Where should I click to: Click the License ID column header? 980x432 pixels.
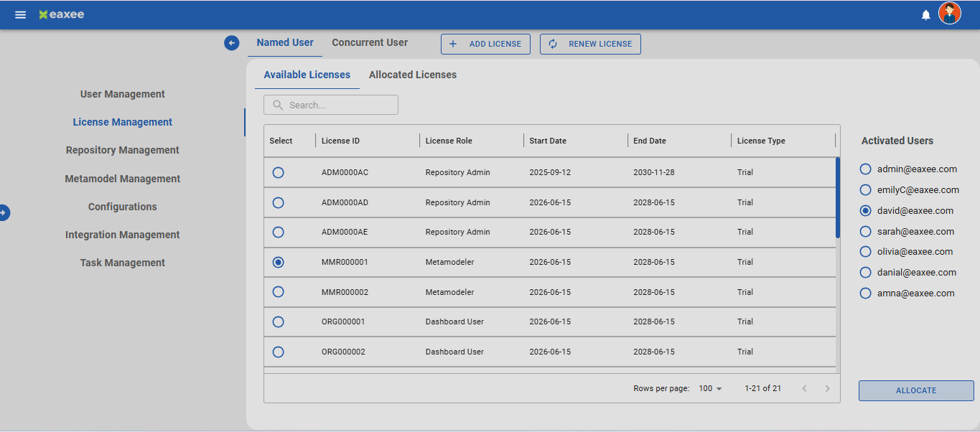click(x=341, y=141)
